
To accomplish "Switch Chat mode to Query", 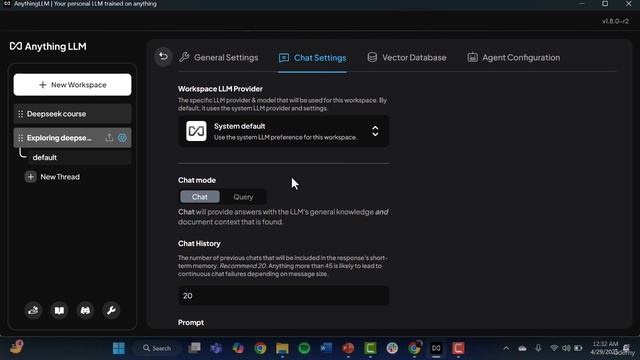I will click(x=243, y=197).
